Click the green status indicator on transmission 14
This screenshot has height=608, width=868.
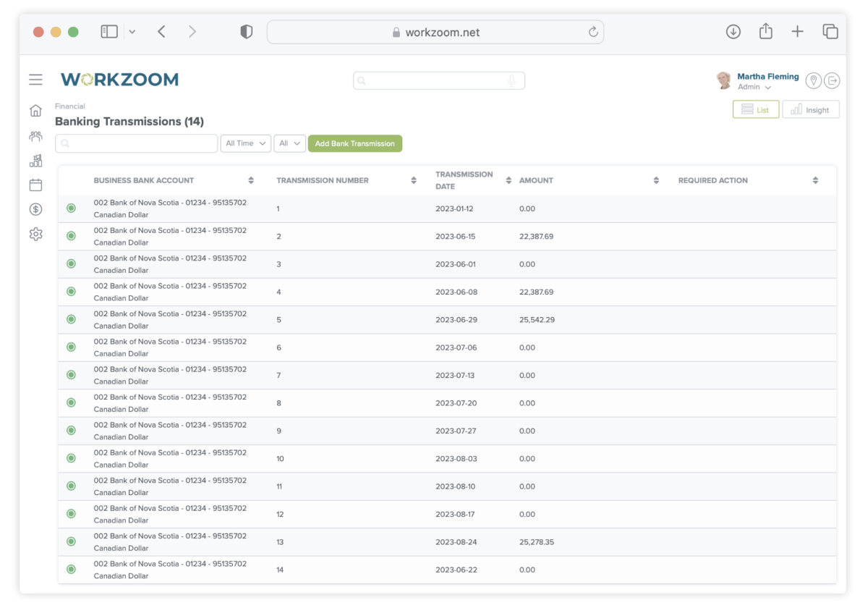coord(71,569)
